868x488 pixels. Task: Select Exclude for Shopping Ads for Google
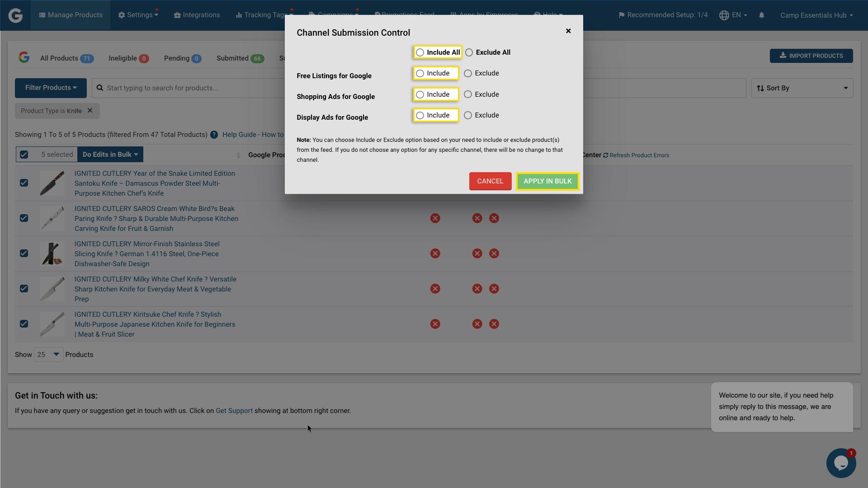pos(468,94)
